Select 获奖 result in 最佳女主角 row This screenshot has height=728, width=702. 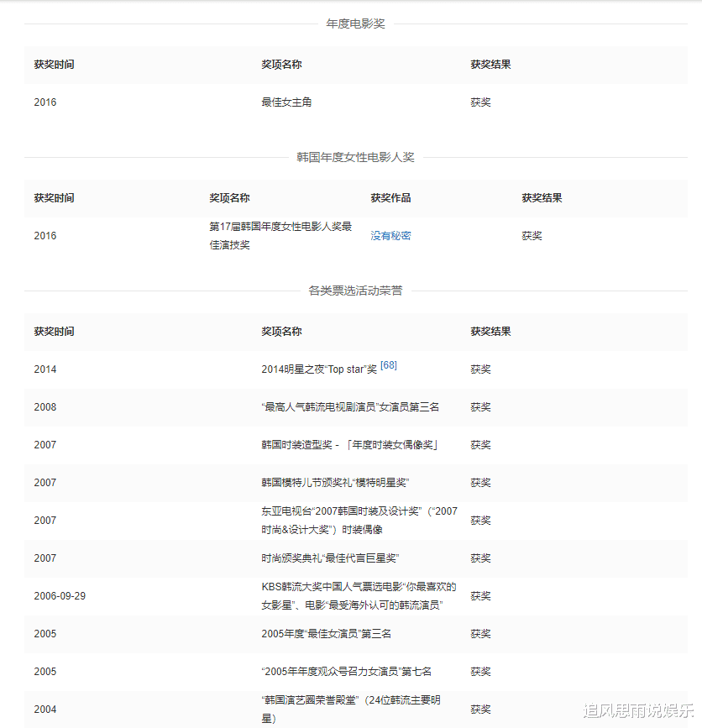[x=480, y=102]
